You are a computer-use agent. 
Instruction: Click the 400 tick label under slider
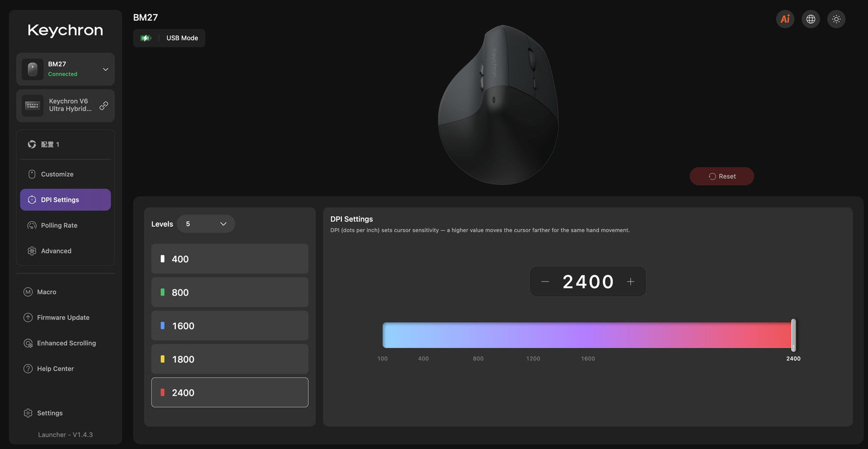click(424, 359)
